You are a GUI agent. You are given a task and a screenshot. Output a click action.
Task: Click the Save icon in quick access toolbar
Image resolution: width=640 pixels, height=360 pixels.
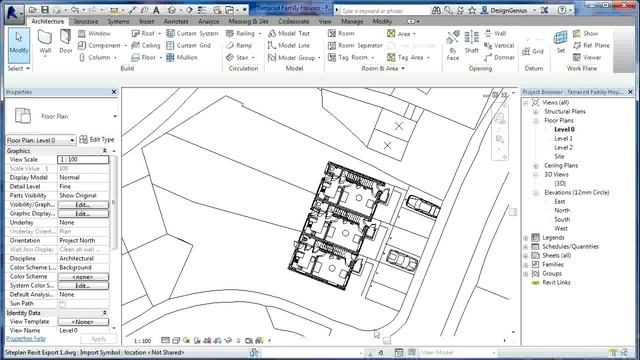(x=45, y=9)
